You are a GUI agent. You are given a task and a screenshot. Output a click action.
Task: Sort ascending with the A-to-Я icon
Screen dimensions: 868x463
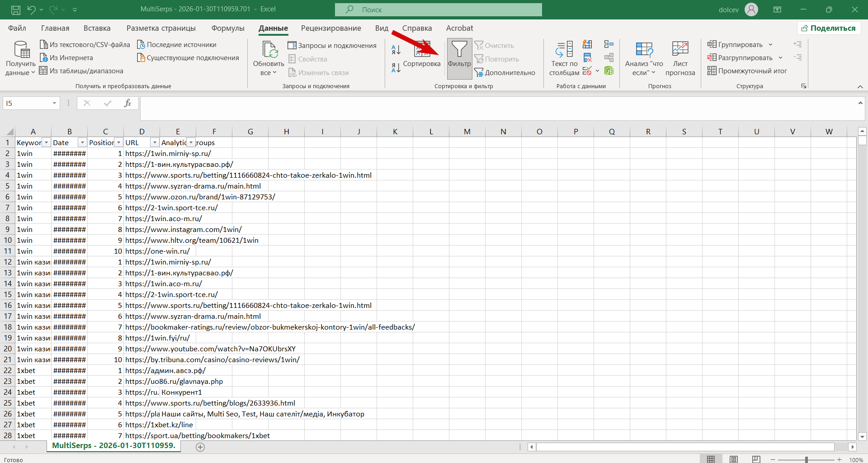[x=396, y=50]
